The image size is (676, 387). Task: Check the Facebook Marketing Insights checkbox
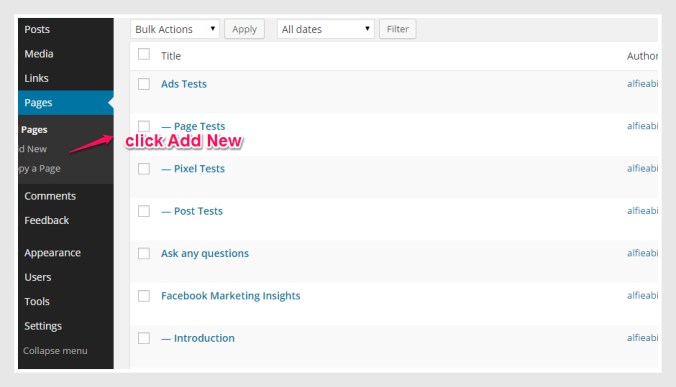point(144,296)
